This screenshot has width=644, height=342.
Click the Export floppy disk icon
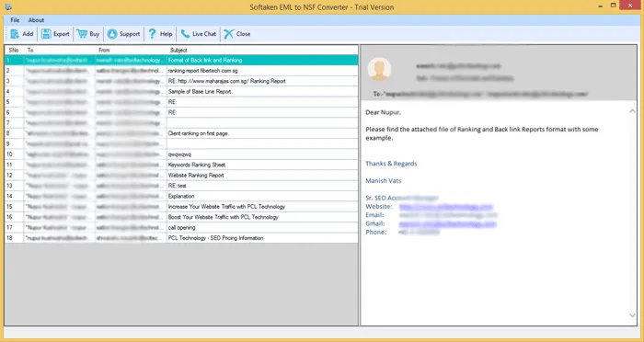(x=46, y=34)
